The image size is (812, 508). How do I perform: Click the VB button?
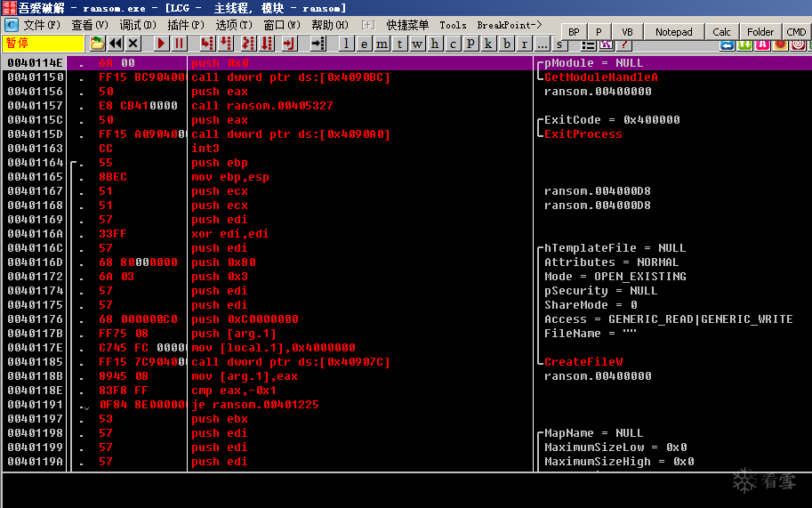tap(627, 32)
